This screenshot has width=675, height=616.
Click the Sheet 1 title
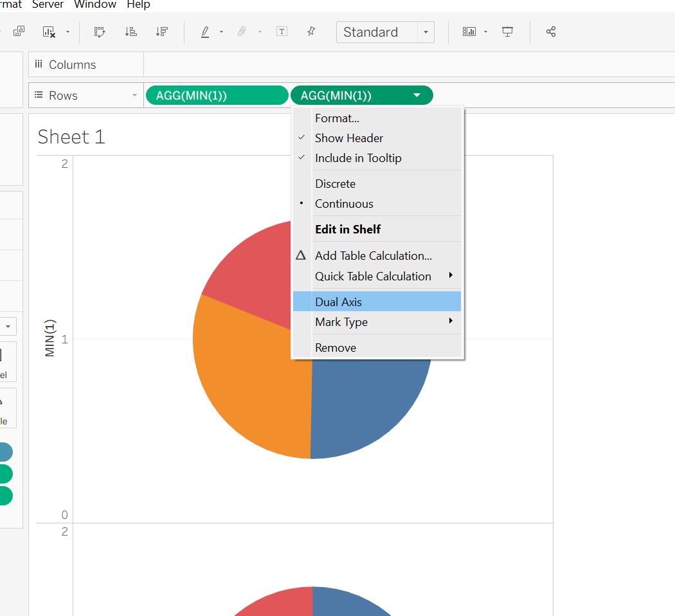[71, 137]
